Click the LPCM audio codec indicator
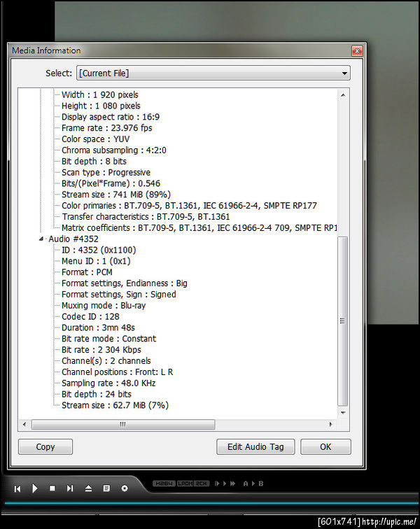This screenshot has height=529, width=420. tap(185, 484)
